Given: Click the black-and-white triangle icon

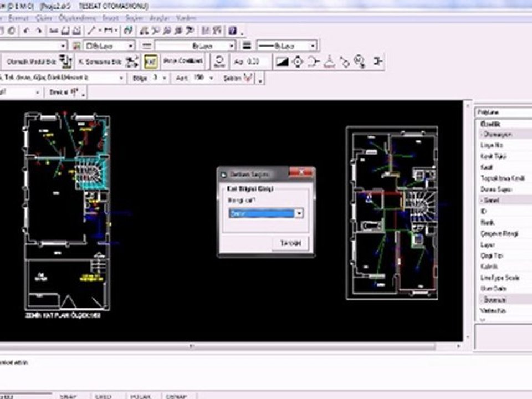Looking at the screenshot, I should (282, 62).
